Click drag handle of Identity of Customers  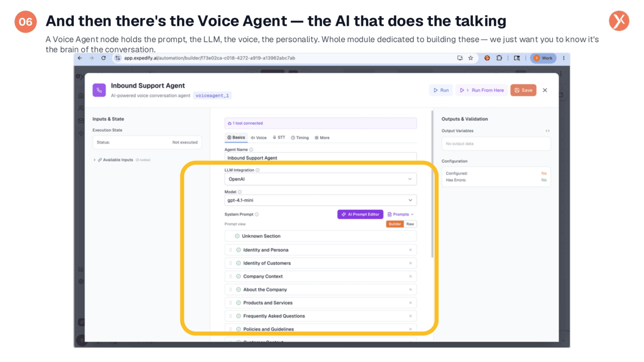pos(231,263)
